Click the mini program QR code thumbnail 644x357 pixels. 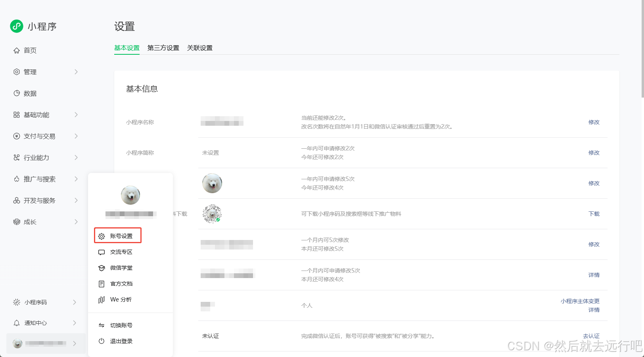point(212,214)
